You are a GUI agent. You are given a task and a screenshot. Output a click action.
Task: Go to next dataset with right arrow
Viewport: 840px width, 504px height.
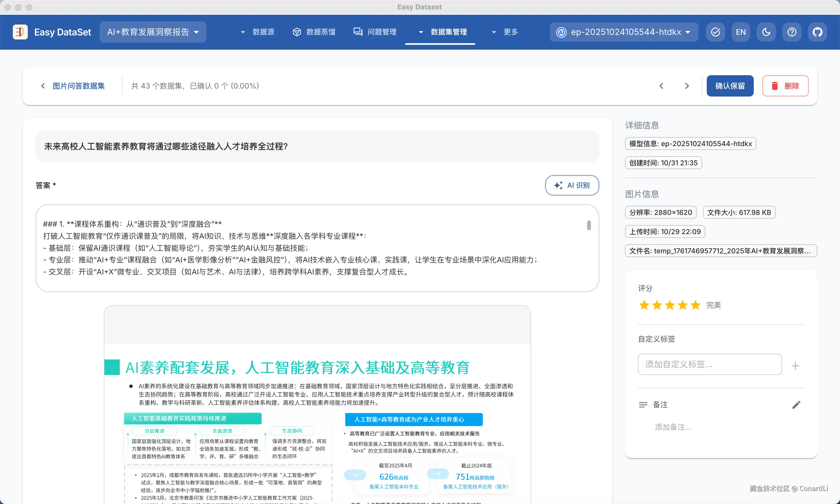click(687, 86)
